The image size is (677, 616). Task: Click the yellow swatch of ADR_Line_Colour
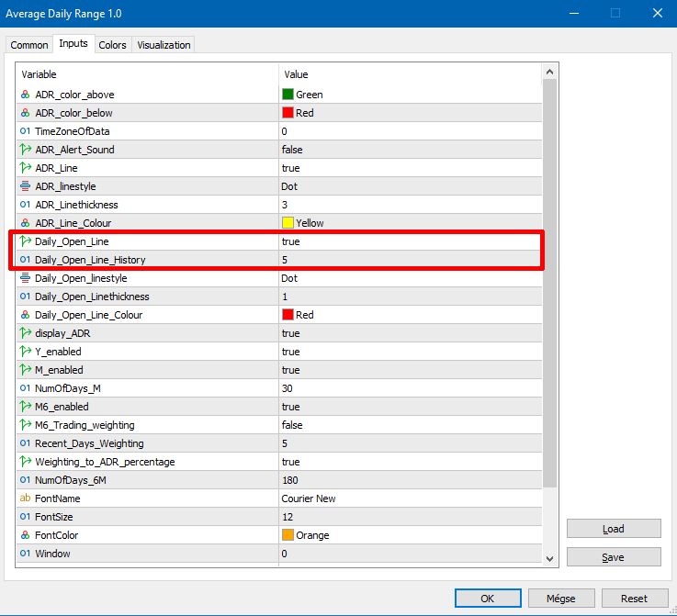288,223
